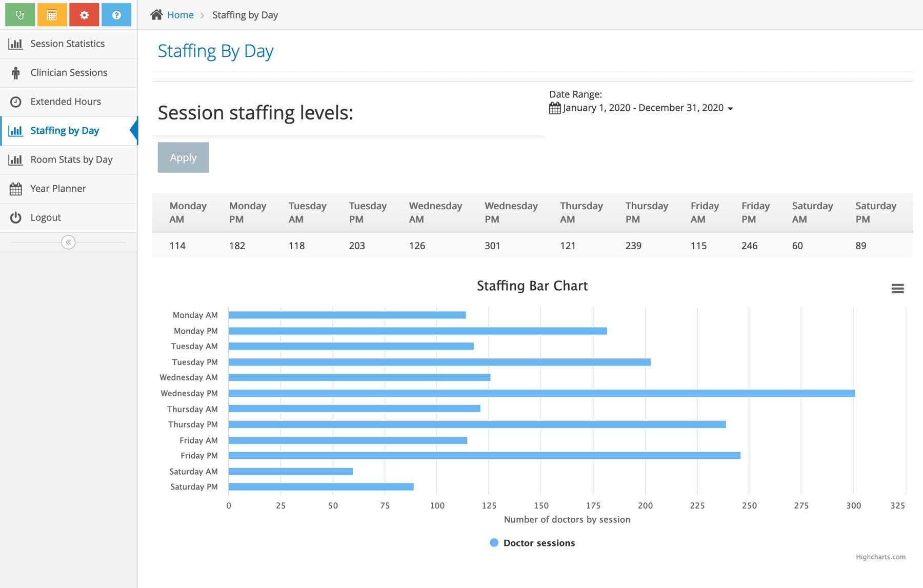This screenshot has width=923, height=588.
Task: Collapse the sidebar with double-chevron button
Action: click(68, 242)
